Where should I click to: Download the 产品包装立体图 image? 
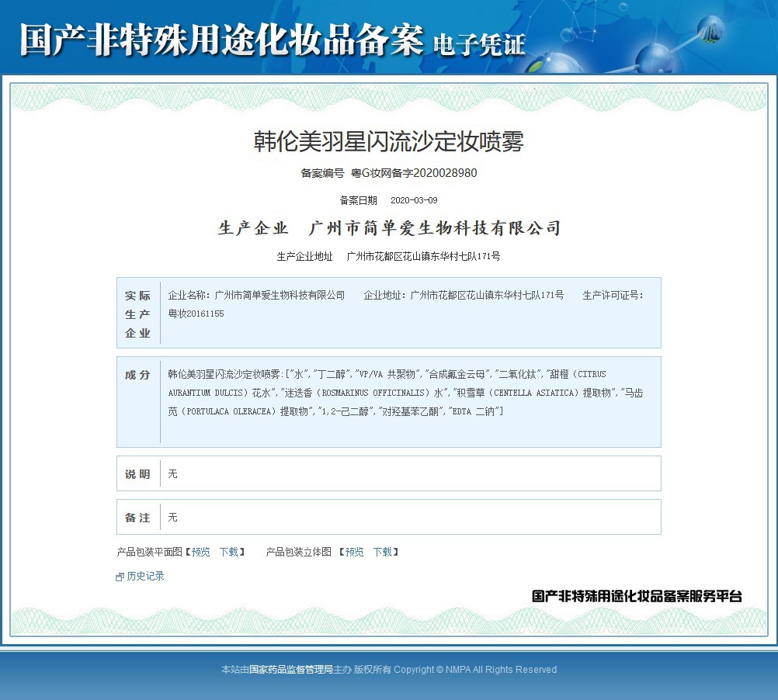[383, 552]
